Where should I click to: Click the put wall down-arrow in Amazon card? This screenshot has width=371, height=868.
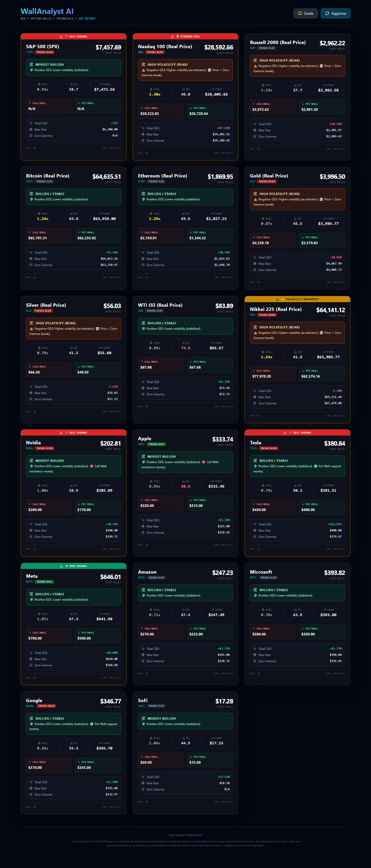tap(191, 628)
